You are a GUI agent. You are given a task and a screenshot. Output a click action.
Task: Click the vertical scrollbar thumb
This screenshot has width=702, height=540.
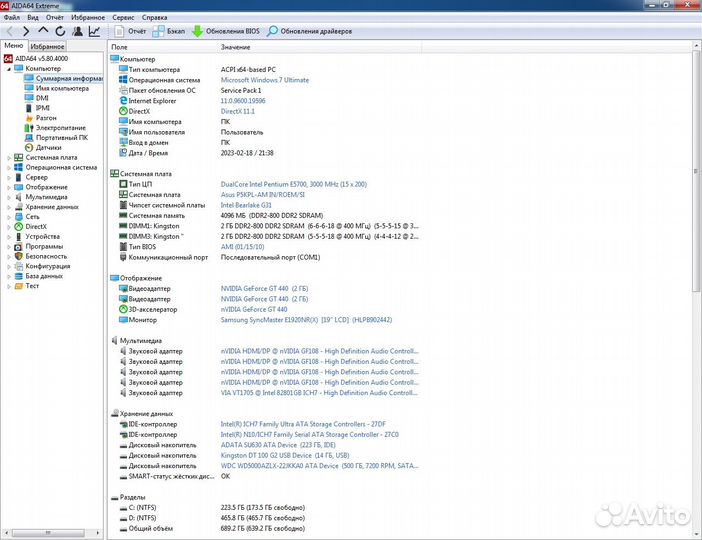[697, 170]
